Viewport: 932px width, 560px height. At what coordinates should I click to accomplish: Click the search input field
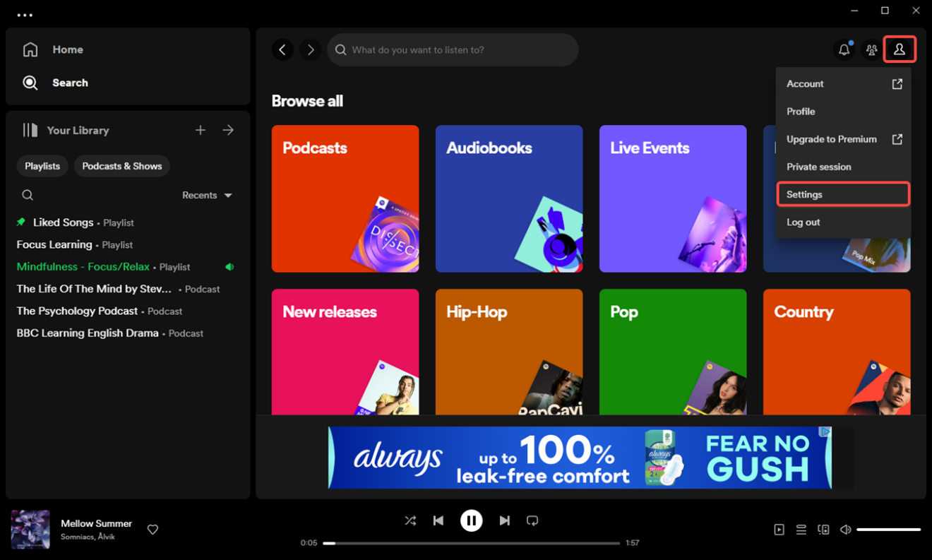pyautogui.click(x=453, y=50)
